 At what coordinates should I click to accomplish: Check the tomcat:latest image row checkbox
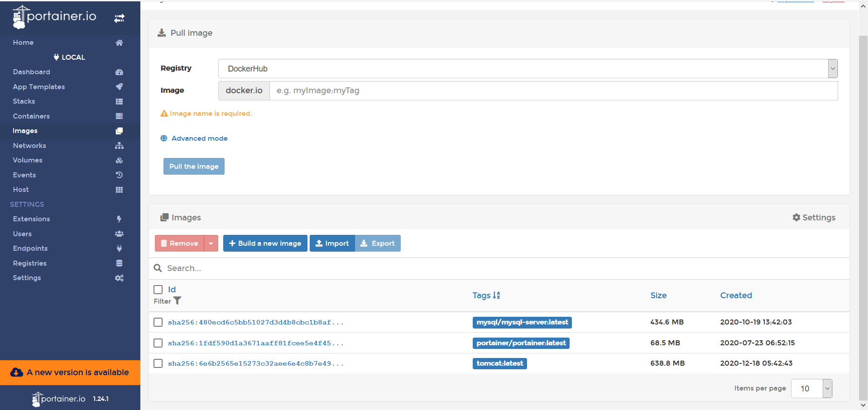pyautogui.click(x=158, y=363)
